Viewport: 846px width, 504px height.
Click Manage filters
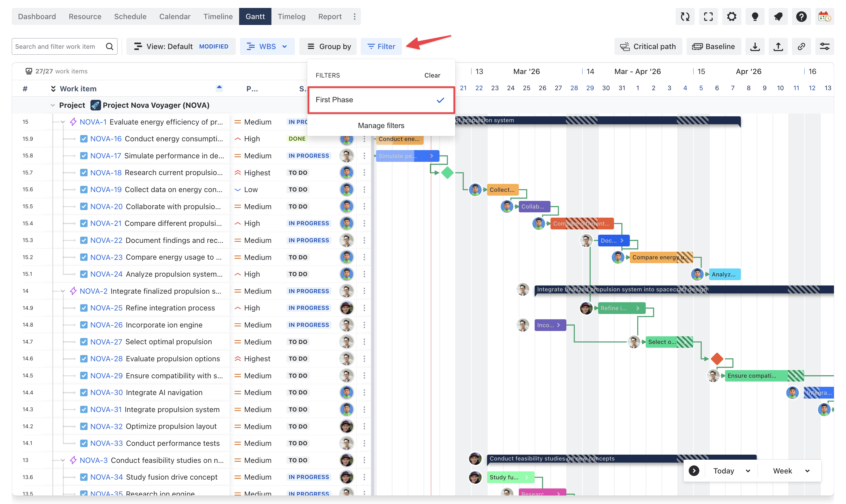pyautogui.click(x=381, y=125)
